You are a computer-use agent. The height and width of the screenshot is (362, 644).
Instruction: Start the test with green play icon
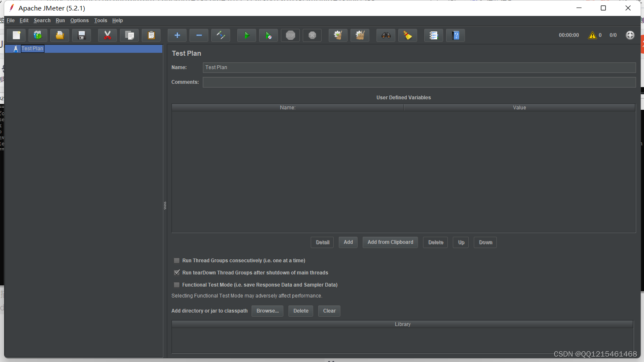tap(247, 35)
